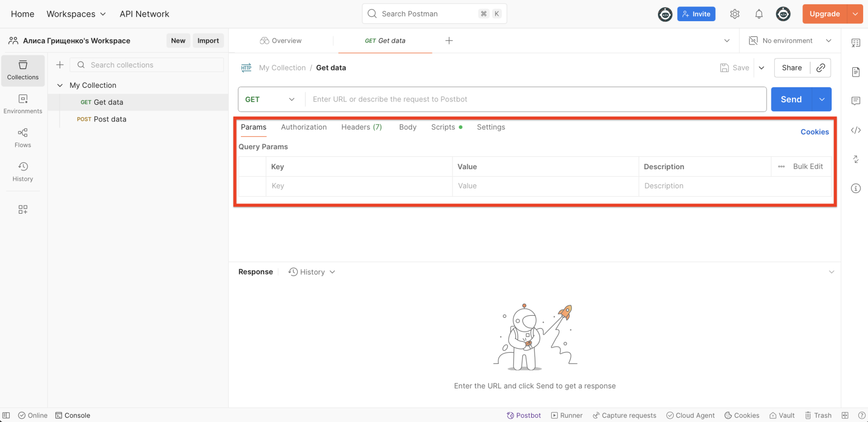
Task: Click the request URL input field
Action: [x=536, y=99]
